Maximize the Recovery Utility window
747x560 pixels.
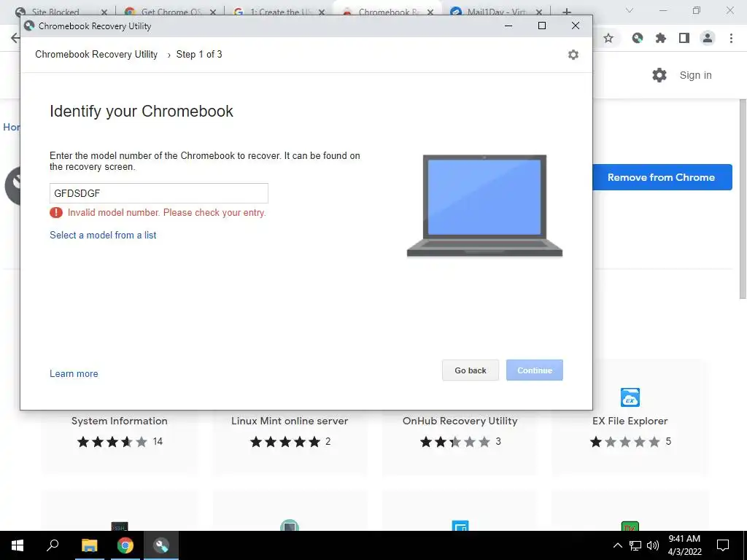[542, 26]
